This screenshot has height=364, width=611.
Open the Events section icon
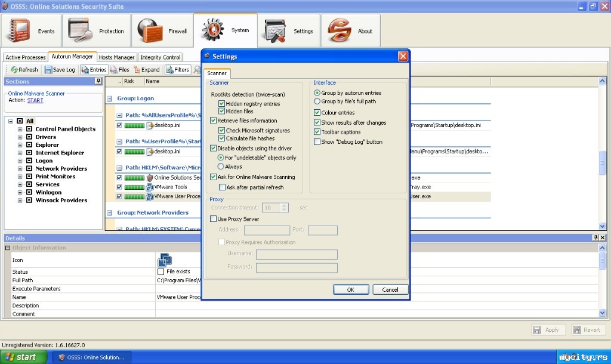18,30
